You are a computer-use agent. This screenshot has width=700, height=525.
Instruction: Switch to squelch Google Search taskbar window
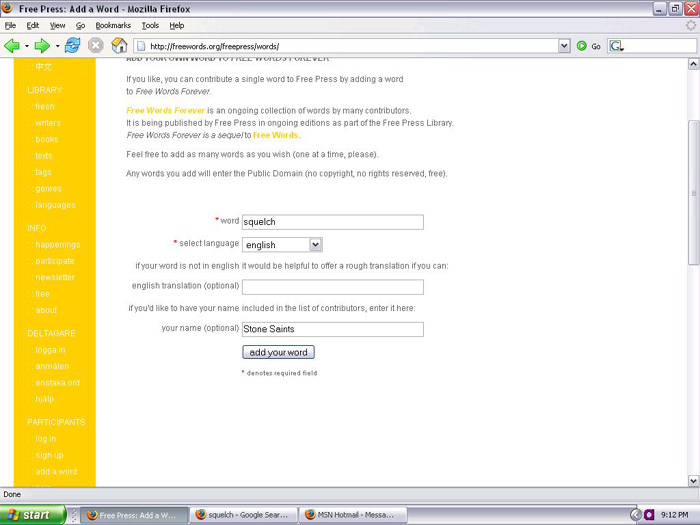[x=243, y=515]
